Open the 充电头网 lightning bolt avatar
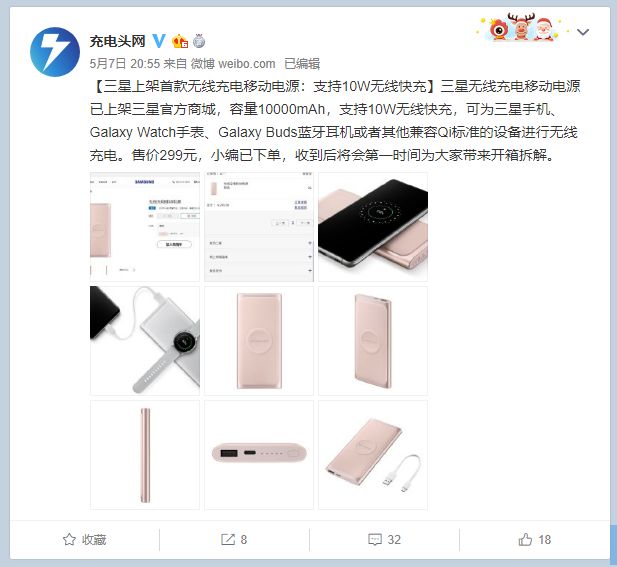The width and height of the screenshot is (617, 567). tap(55, 52)
